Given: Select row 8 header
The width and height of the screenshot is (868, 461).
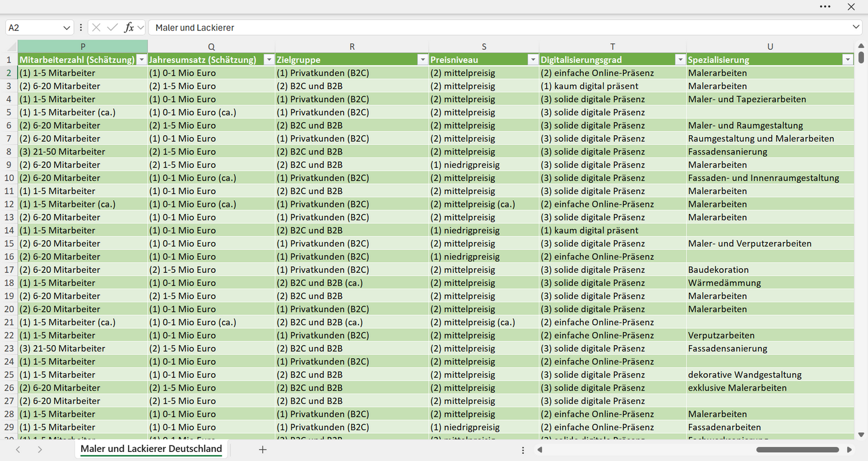Looking at the screenshot, I should pos(9,151).
